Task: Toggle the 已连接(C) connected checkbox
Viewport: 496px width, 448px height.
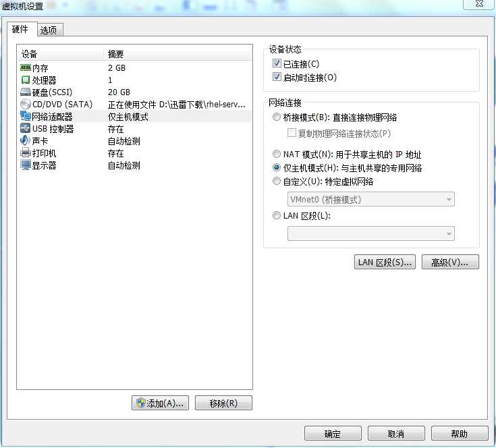Action: (x=277, y=63)
